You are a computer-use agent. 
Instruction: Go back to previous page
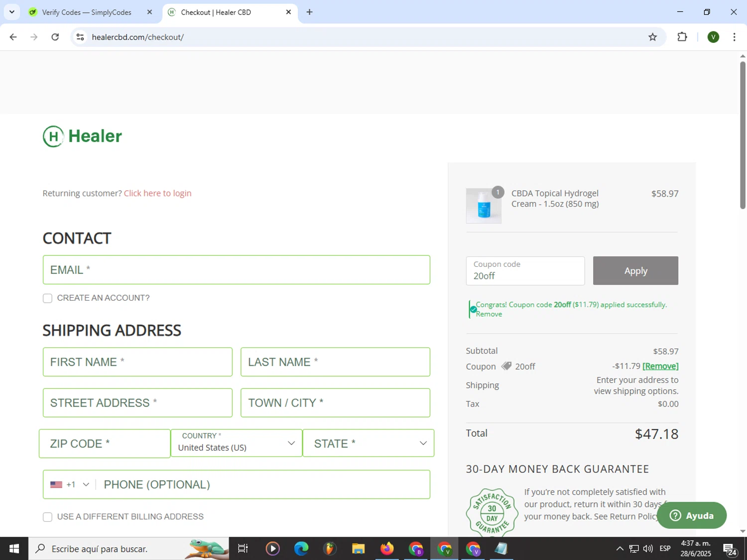tap(13, 37)
